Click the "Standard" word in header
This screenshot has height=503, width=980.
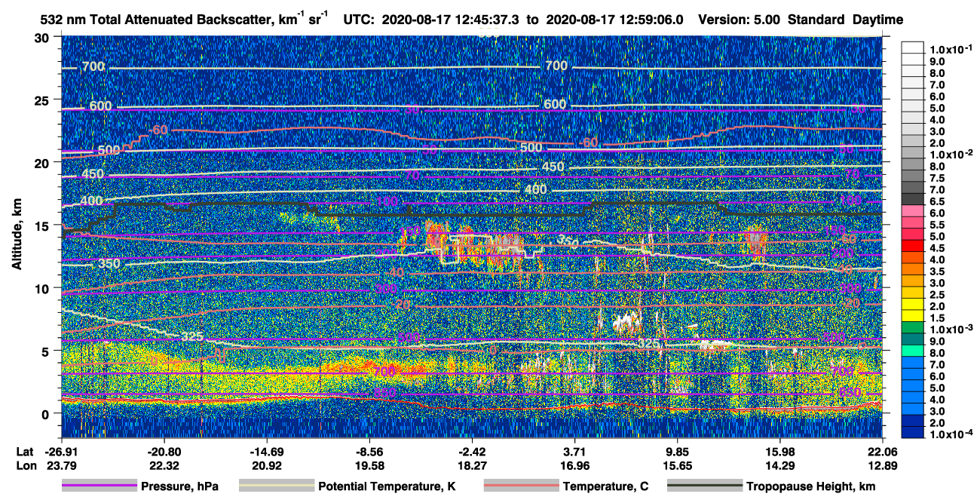(816, 20)
